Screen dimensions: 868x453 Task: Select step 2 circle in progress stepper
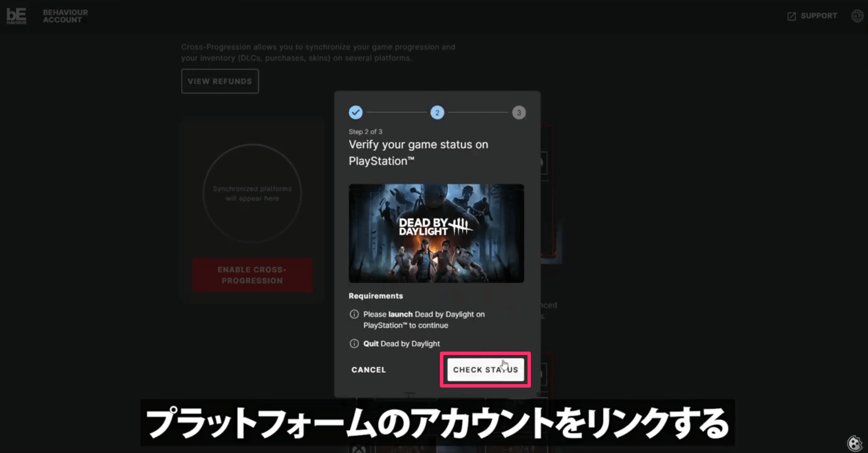(437, 112)
